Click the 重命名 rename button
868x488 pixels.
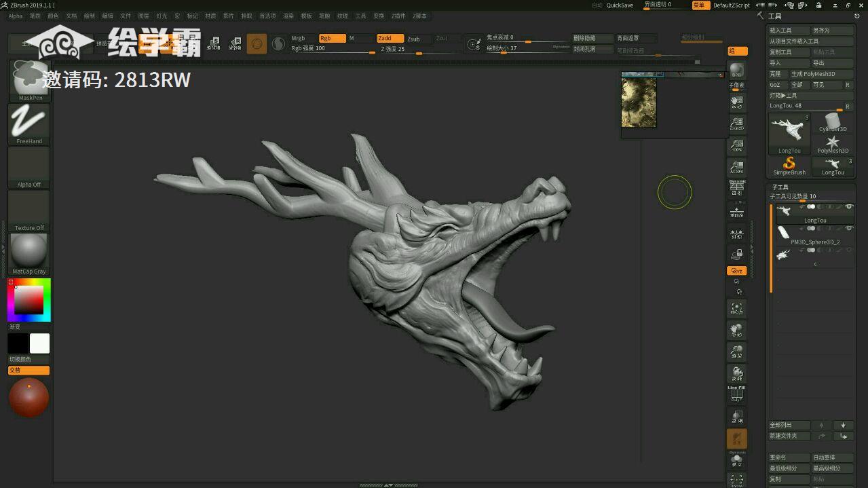pos(789,457)
